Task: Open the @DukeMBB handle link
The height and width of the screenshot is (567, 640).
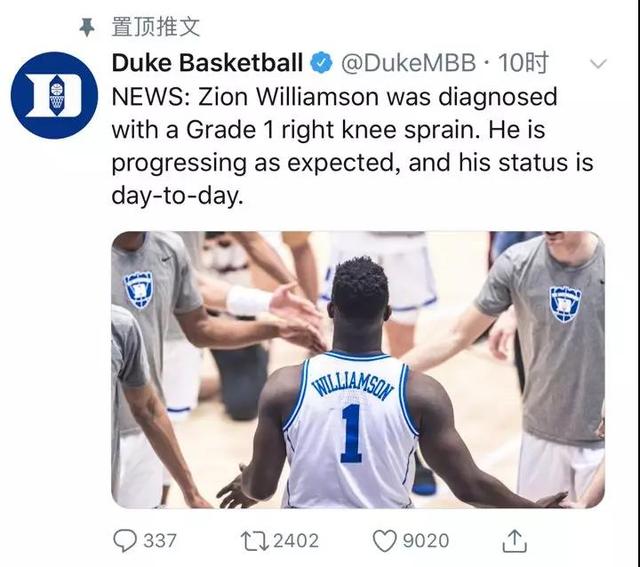Action: tap(405, 64)
